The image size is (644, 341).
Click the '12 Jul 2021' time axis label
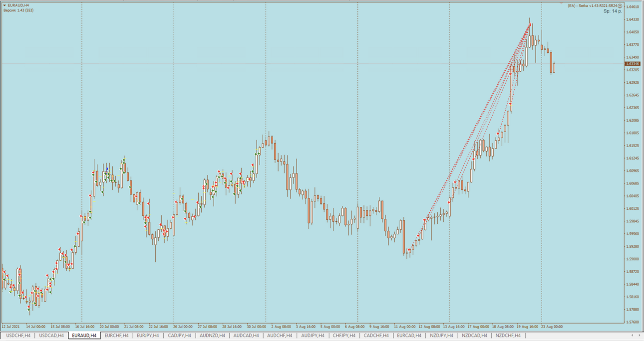coord(10,327)
